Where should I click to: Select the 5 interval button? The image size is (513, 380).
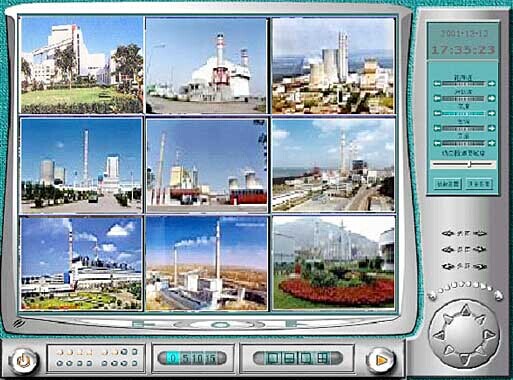[185, 359]
